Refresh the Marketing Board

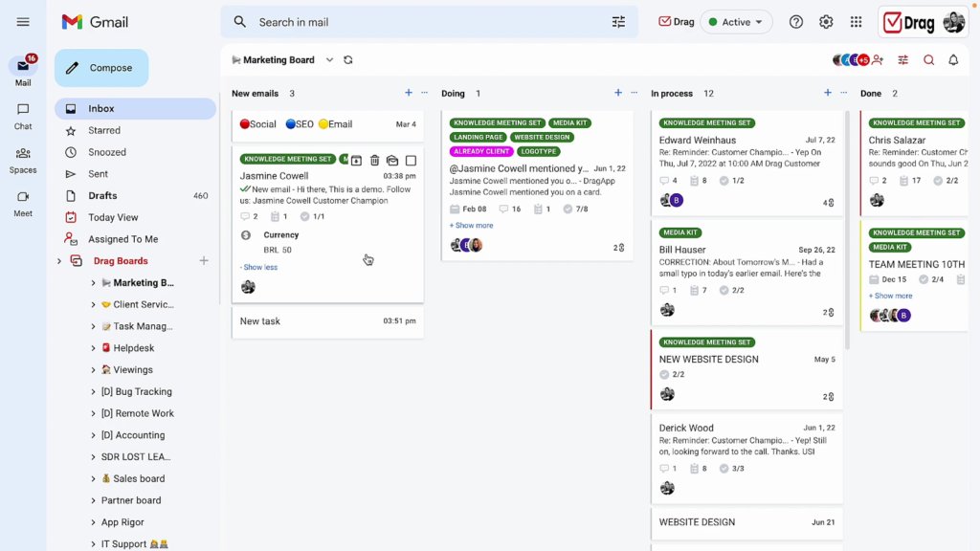tap(348, 60)
